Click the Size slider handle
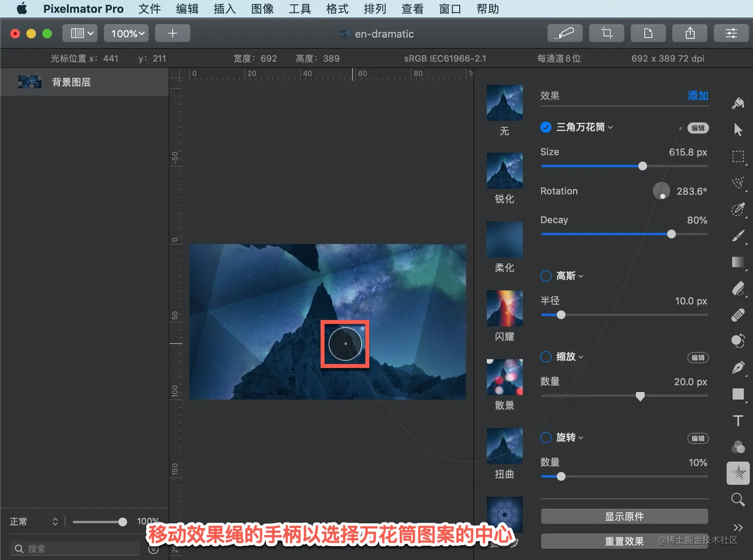 coord(642,166)
